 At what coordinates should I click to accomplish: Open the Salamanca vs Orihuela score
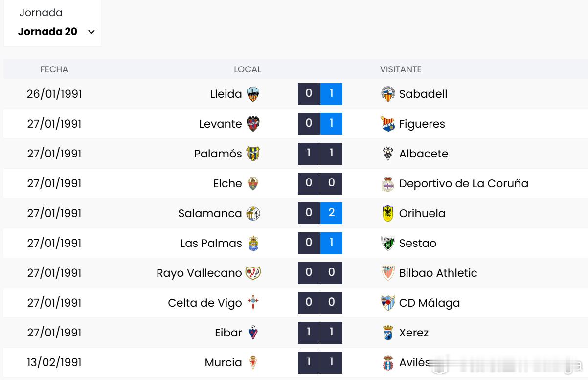tap(320, 213)
